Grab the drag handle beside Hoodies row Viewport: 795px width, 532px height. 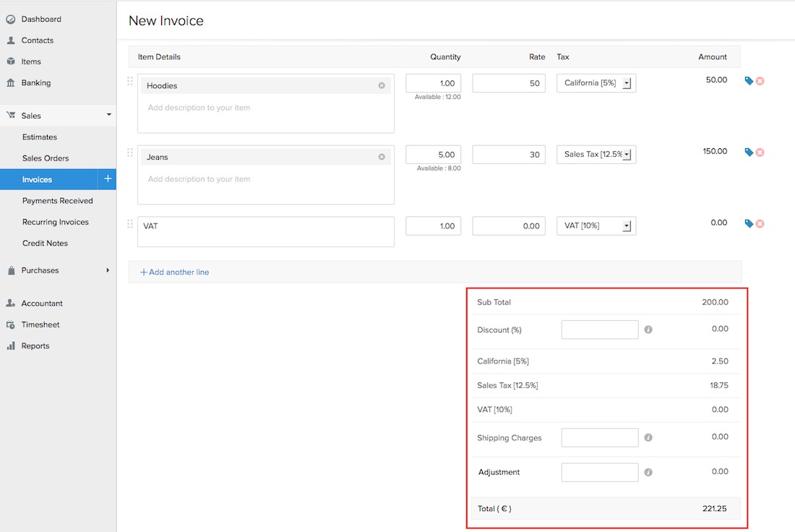point(130,81)
